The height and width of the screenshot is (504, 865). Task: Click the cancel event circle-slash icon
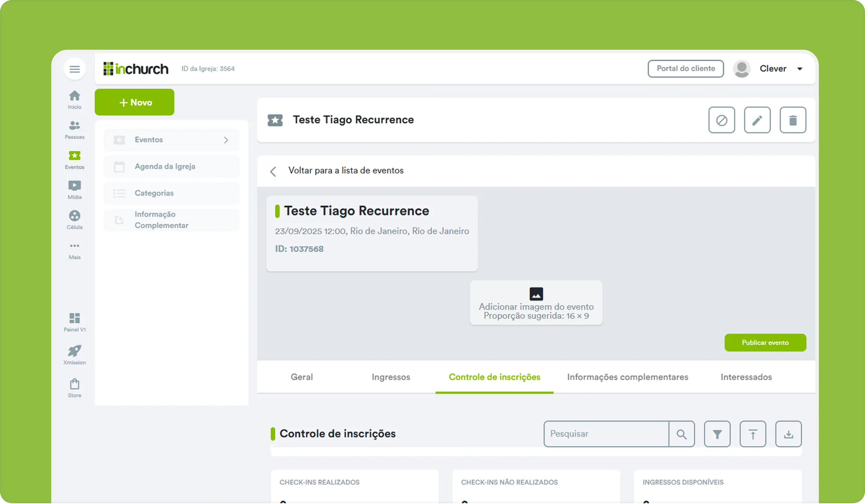(x=721, y=120)
